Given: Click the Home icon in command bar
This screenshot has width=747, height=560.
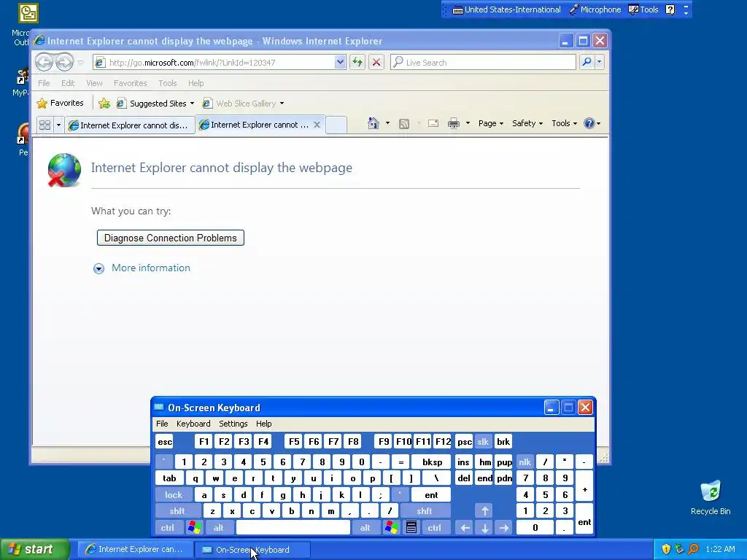Looking at the screenshot, I should (x=373, y=123).
